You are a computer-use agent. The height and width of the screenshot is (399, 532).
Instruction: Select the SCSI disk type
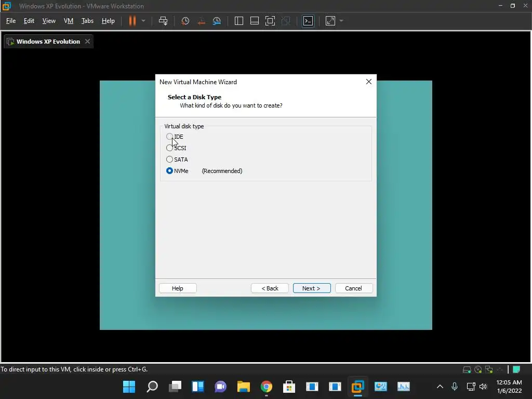[176, 148]
